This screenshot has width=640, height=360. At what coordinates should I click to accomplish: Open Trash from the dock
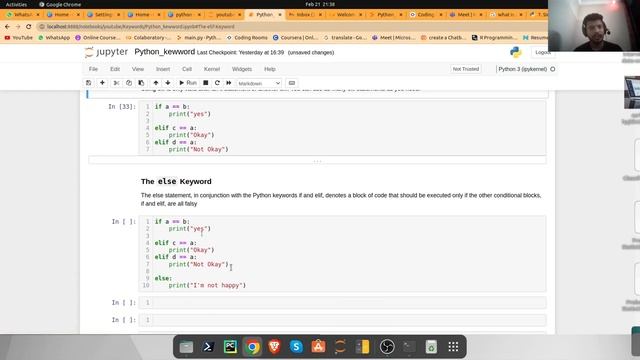(x=431, y=347)
